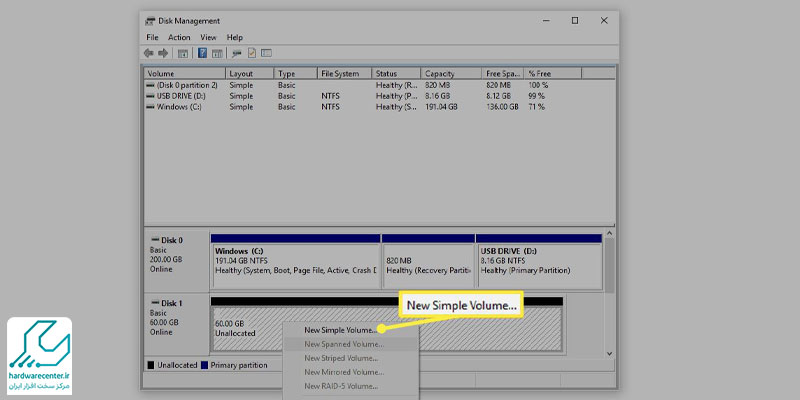The image size is (800, 400).
Task: Click the disk icon next to Disk 1 label
Action: (155, 303)
